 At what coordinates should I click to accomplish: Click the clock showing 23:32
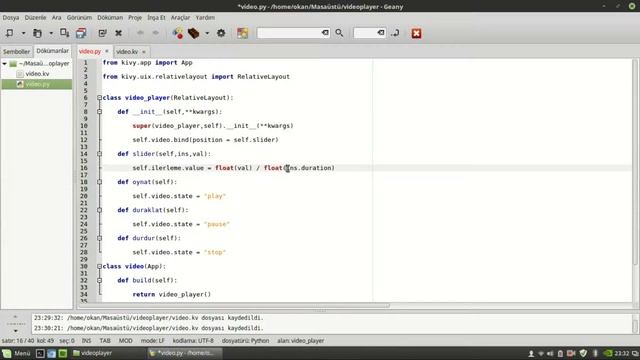622,353
